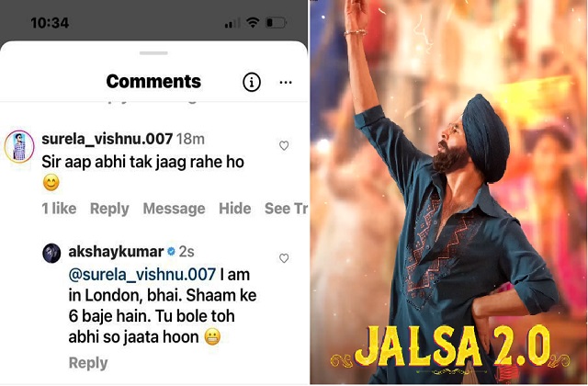Reply to akshaykumar's comment
Image resolution: width=588 pixels, height=386 pixels.
[88, 363]
